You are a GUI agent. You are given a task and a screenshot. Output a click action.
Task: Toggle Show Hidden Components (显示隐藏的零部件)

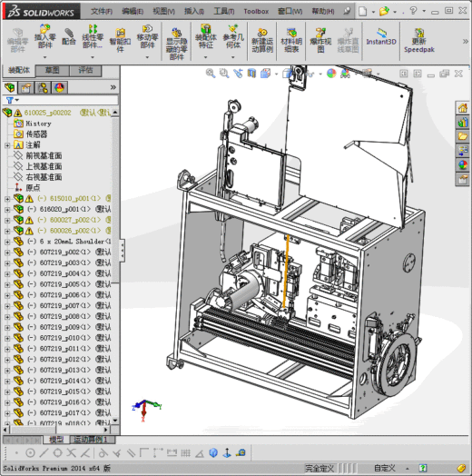[x=176, y=44]
